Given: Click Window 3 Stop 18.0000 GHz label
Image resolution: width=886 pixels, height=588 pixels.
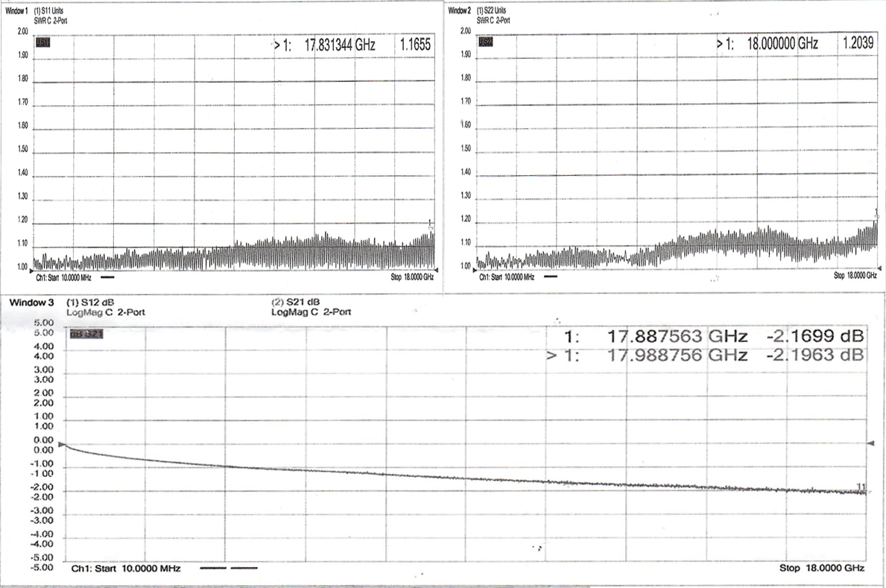Looking at the screenshot, I should (822, 568).
